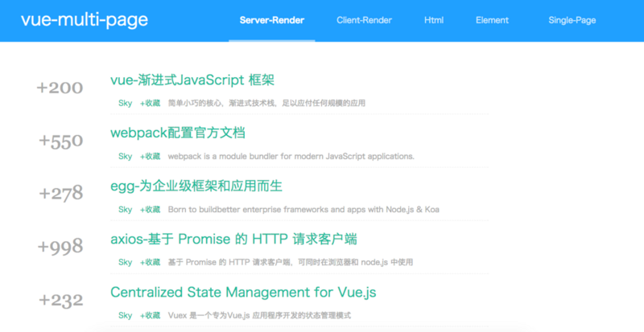Click the +998 vote count
The image size is (644, 332).
(x=60, y=247)
